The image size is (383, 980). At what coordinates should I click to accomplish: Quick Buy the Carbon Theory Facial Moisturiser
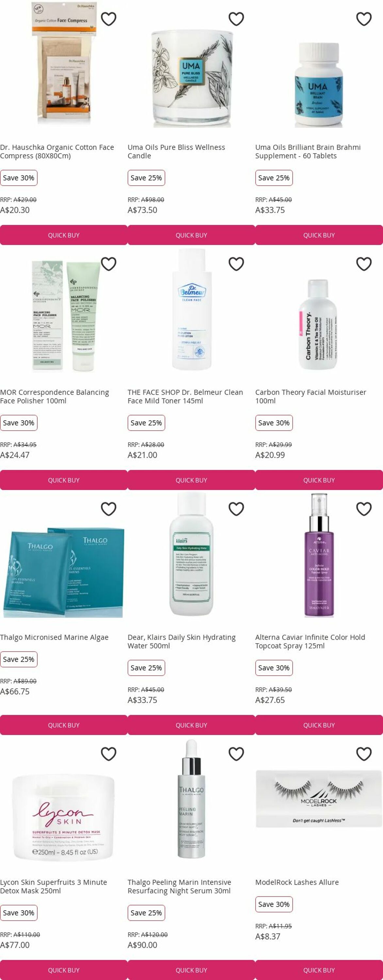[319, 480]
